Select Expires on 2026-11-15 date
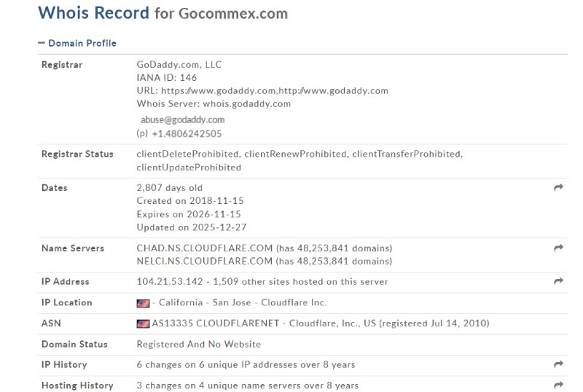This screenshot has width=583, height=392. 189,214
